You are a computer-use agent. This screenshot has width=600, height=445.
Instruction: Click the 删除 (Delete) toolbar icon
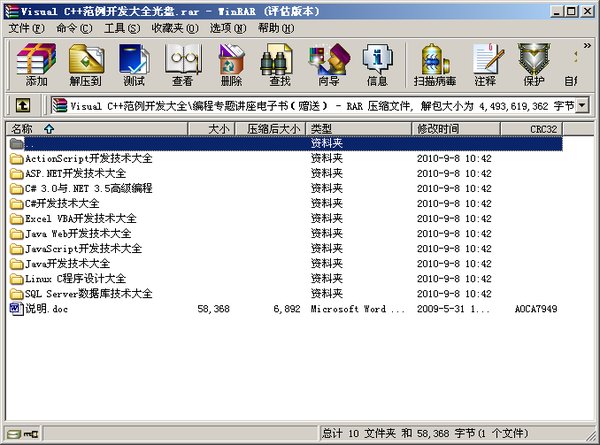pos(232,64)
